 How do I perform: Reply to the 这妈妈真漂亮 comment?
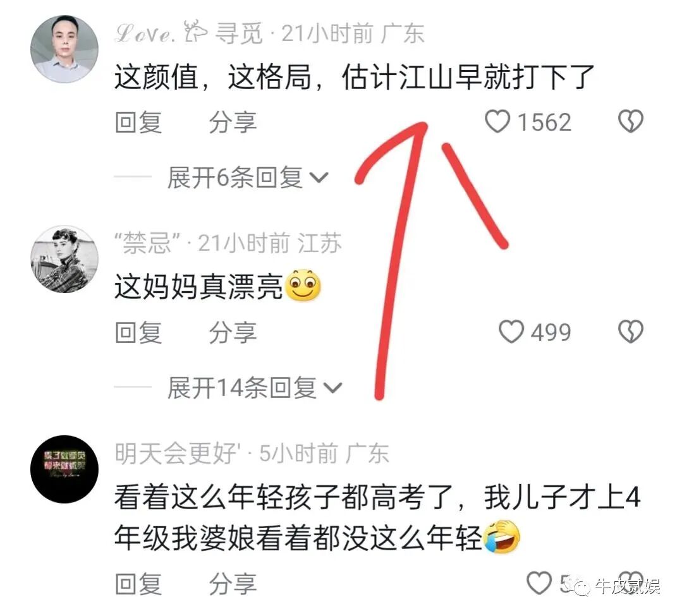tap(138, 332)
